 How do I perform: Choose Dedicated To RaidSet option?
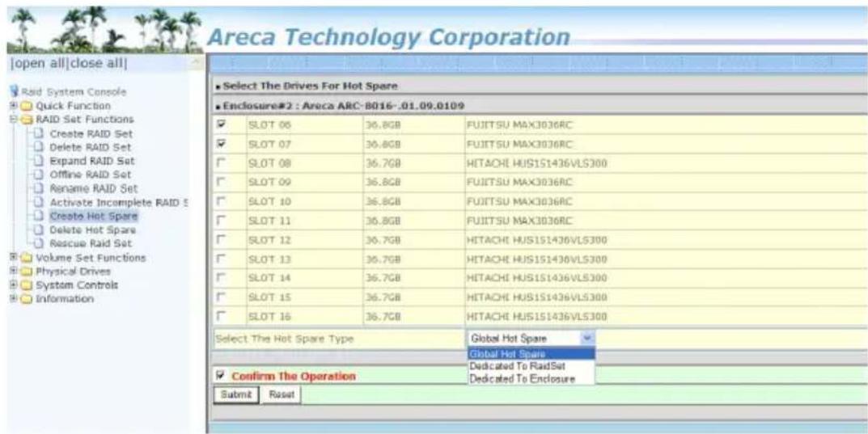(531, 366)
